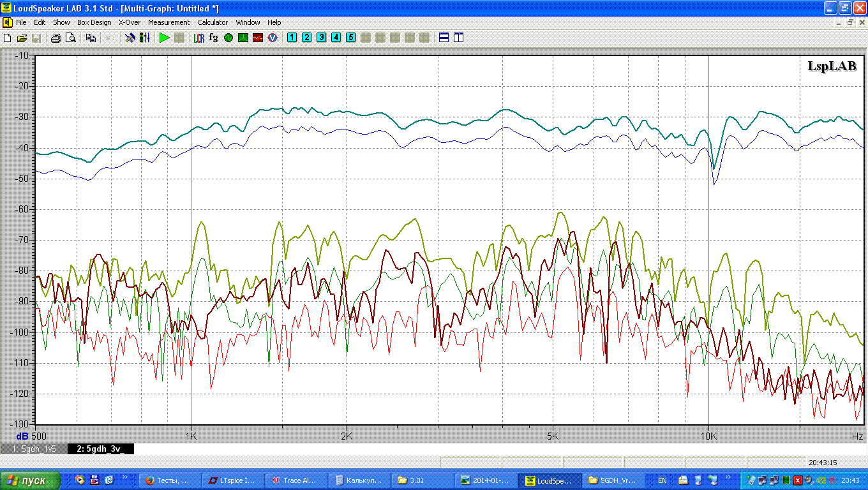The width and height of the screenshot is (868, 490).
Task: Open the red waveform icon
Action: (258, 38)
